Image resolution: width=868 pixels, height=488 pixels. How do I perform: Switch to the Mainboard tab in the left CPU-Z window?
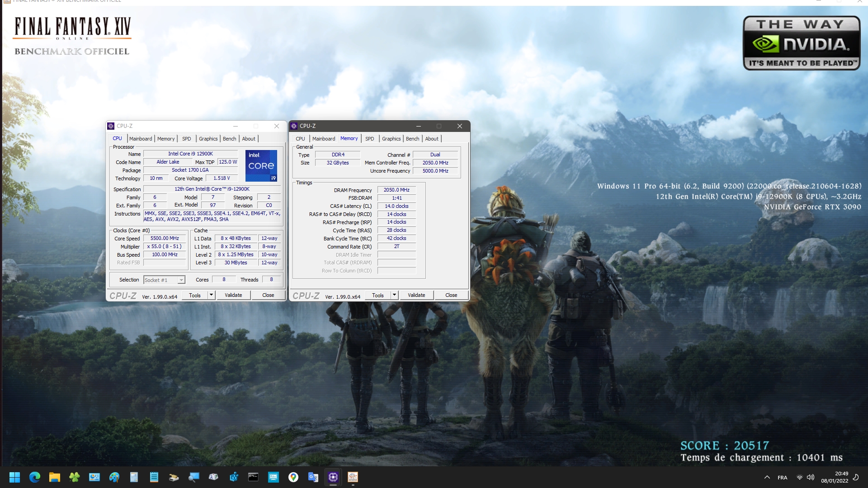pyautogui.click(x=141, y=139)
